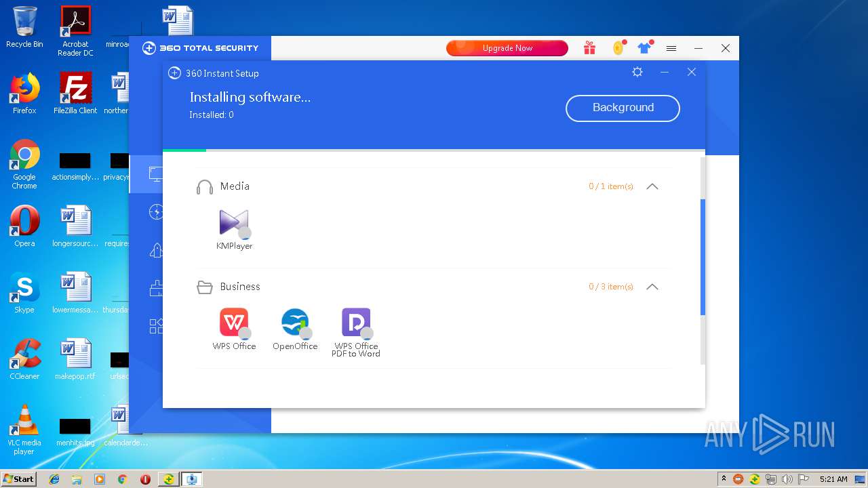The image size is (868, 488).
Task: Open makepop.rtf document on desktop
Action: [x=75, y=359]
